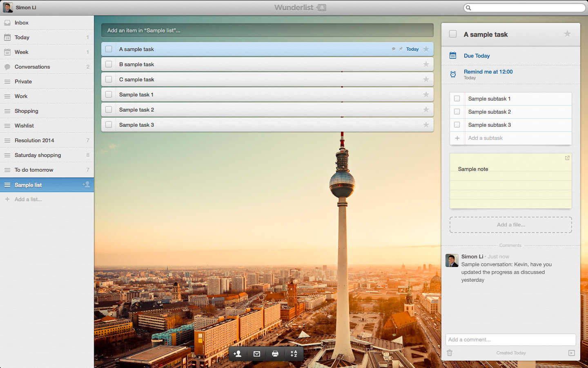Tick the checkbox in the detail panel header
Image resolution: width=588 pixels, height=368 pixels.
[453, 34]
